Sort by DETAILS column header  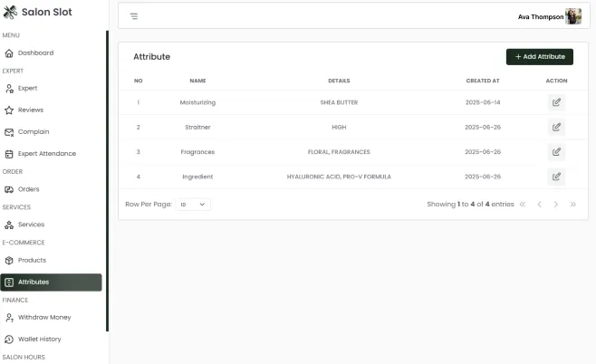[x=339, y=81]
